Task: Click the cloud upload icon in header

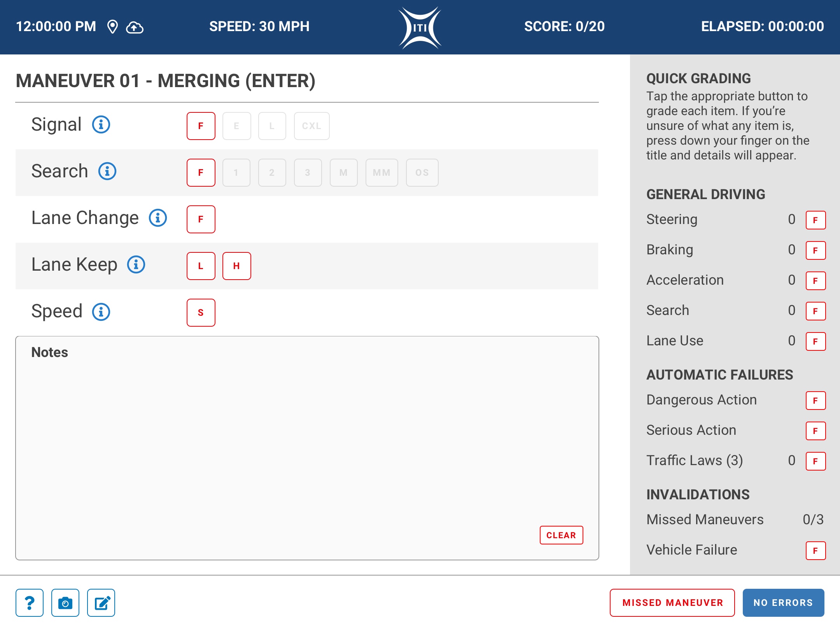Action: point(135,27)
